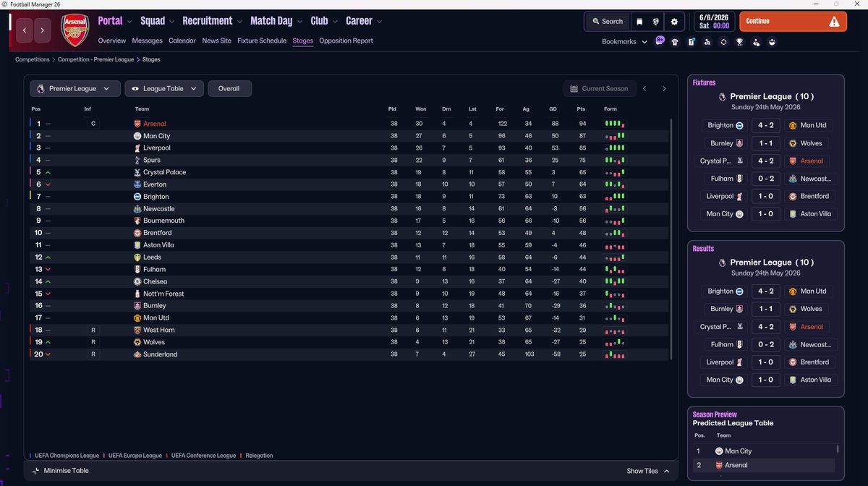Click calendar icon beside Current Season
The height and width of the screenshot is (486, 868).
pos(574,88)
